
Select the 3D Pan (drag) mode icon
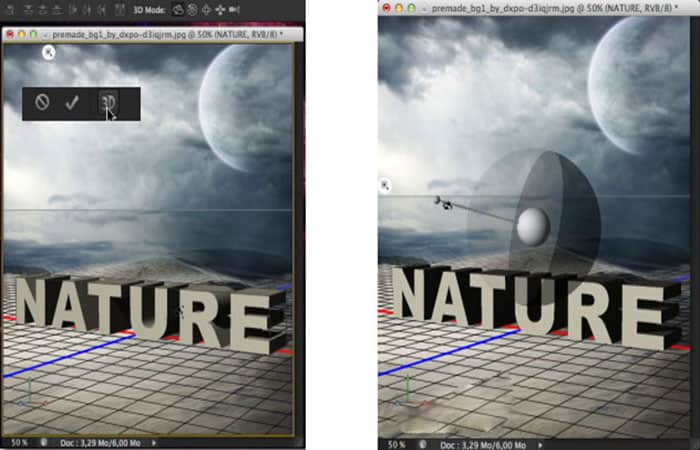click(206, 10)
